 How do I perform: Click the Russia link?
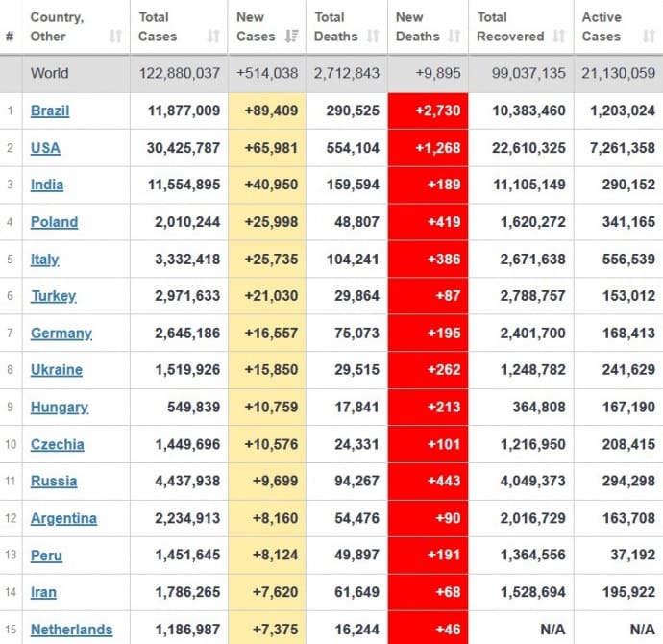pyautogui.click(x=54, y=482)
